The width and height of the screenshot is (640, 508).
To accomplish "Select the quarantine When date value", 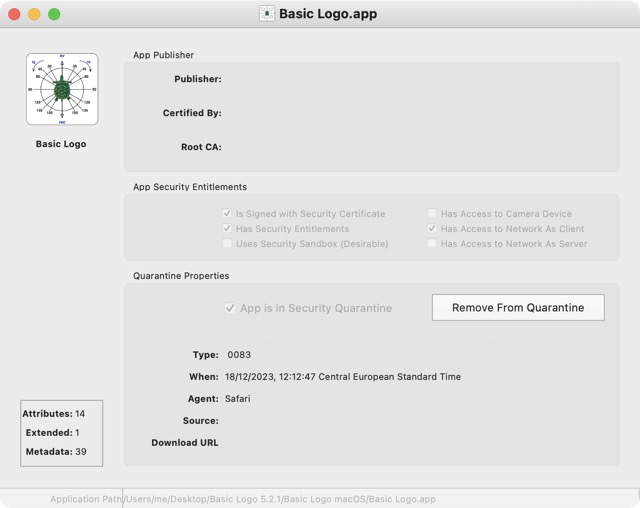I will (344, 377).
